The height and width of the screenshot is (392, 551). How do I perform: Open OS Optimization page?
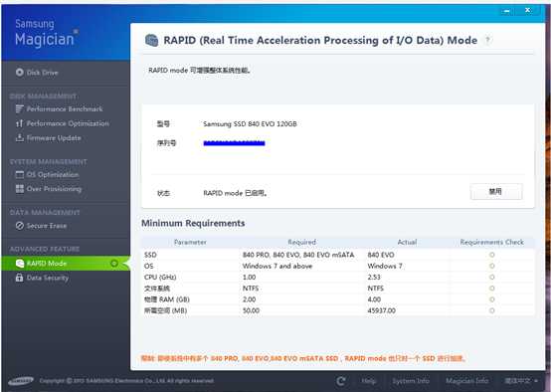pos(47,175)
